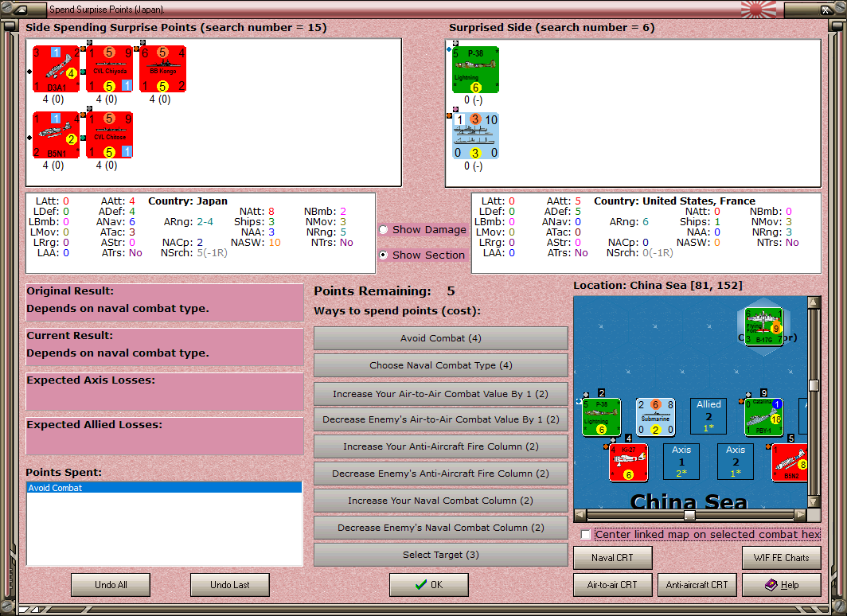This screenshot has height=616, width=847.
Task: Click the Undo Last button
Action: pos(229,585)
